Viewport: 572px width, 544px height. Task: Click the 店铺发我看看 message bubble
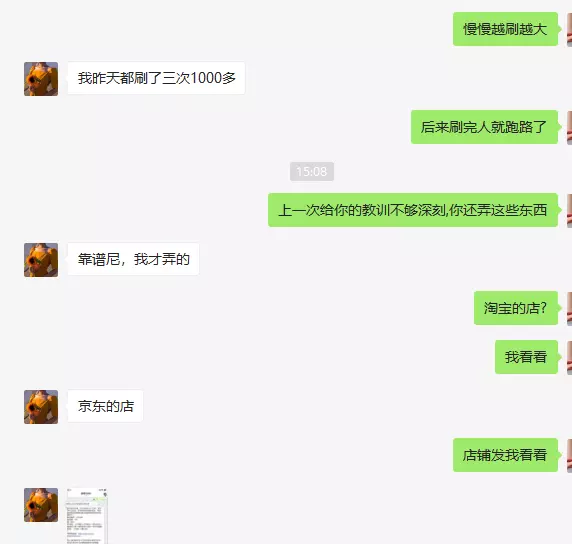505,455
